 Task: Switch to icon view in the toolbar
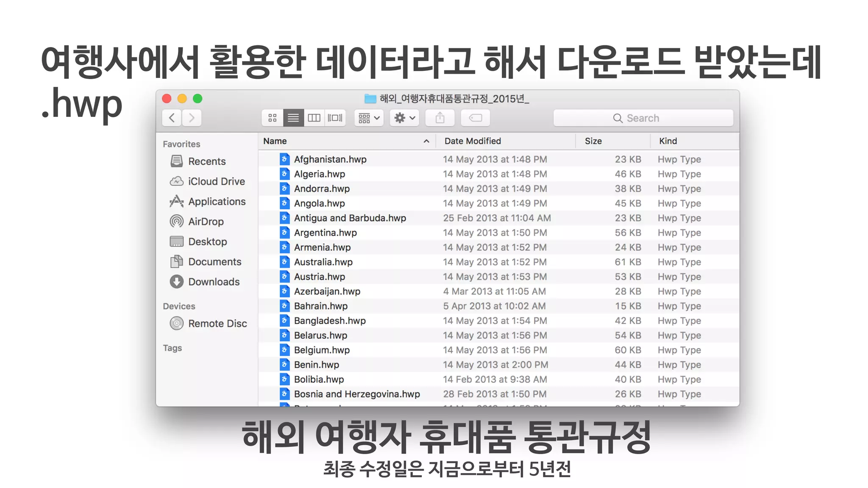(x=272, y=118)
